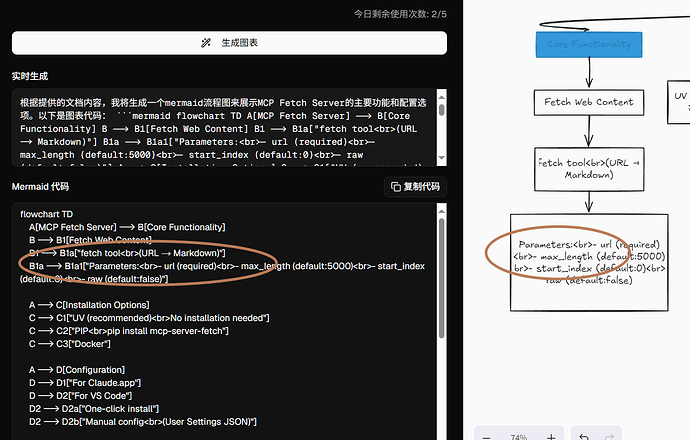Click the 今日剩余使用次数 2/5 usage counter
This screenshot has width=690, height=440.
pos(400,14)
